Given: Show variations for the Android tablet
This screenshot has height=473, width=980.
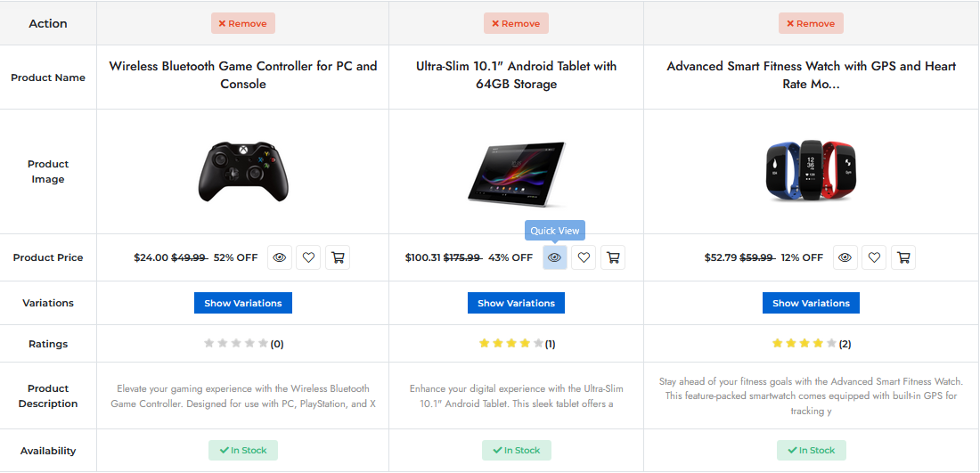Looking at the screenshot, I should 516,303.
